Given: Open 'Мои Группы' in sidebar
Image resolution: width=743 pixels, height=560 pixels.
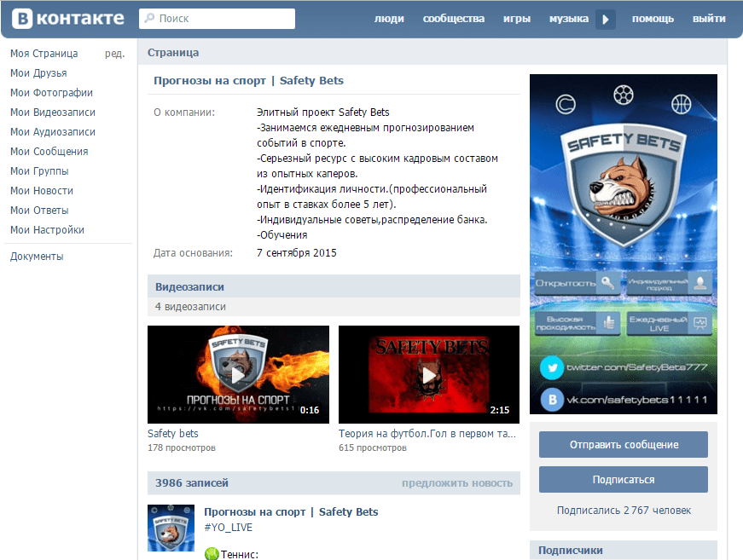Looking at the screenshot, I should 39,170.
